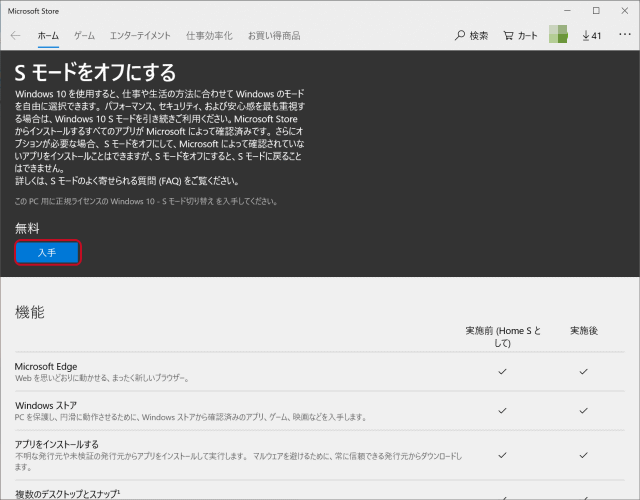Screen dimensions: 640x500
Task: Open the エンターテイメント tab
Action: click(x=140, y=36)
